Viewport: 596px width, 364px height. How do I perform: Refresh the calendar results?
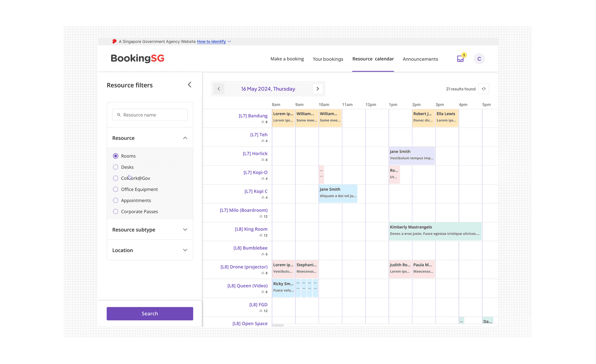pyautogui.click(x=484, y=89)
